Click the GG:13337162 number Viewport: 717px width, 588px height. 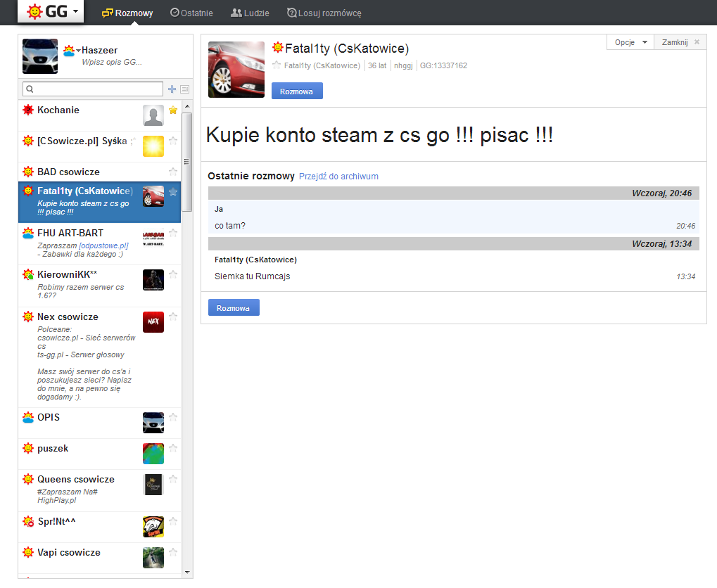pyautogui.click(x=443, y=65)
